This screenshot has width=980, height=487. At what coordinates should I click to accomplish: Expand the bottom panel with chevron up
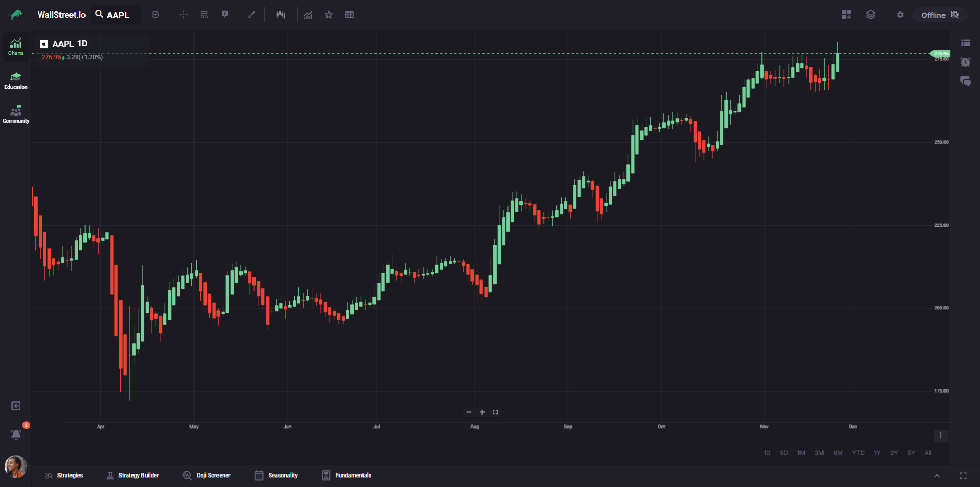click(937, 476)
